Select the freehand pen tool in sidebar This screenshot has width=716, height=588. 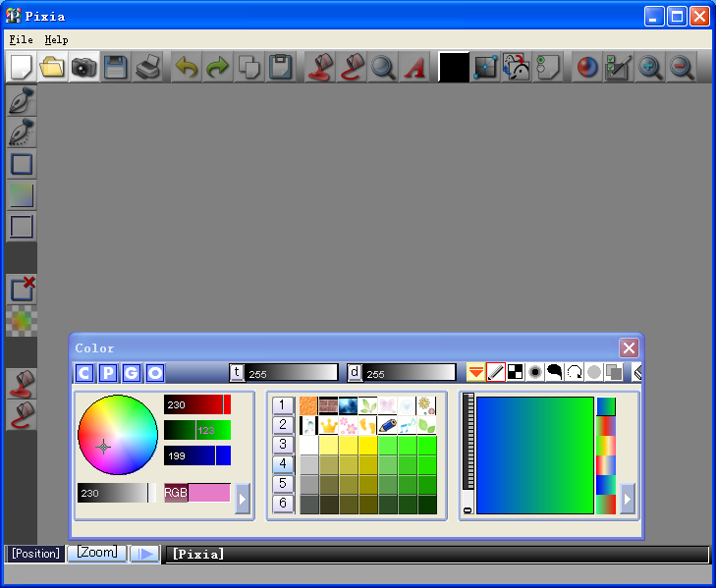click(21, 101)
